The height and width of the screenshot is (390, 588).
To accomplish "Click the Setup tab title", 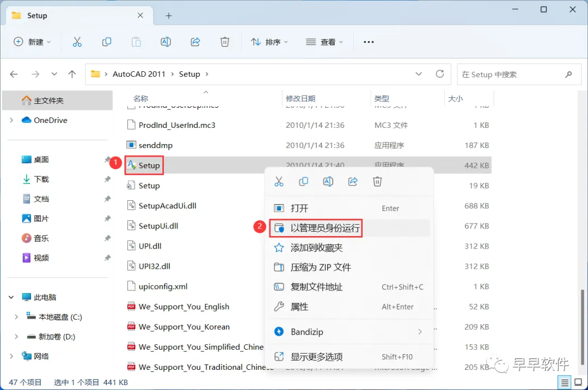I will point(37,16).
